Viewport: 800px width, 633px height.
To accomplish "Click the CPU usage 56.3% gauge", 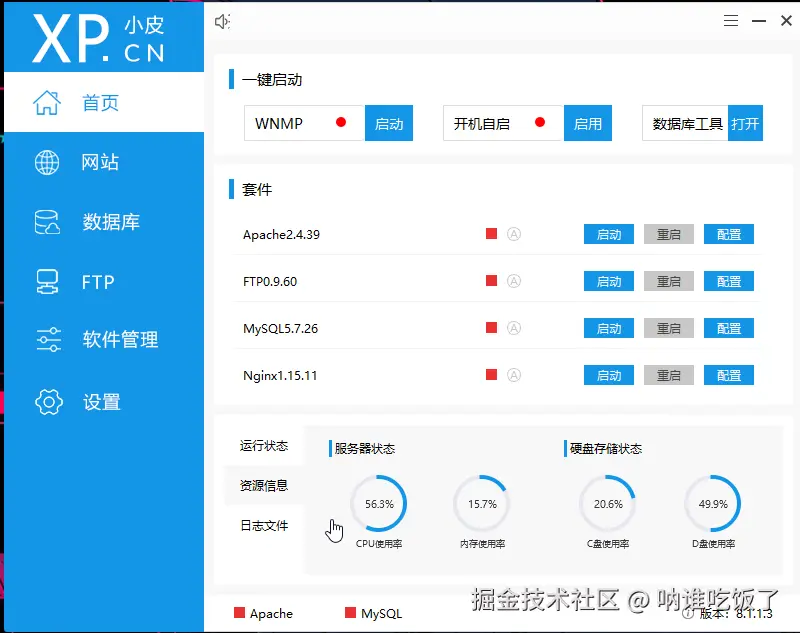I will 379,503.
